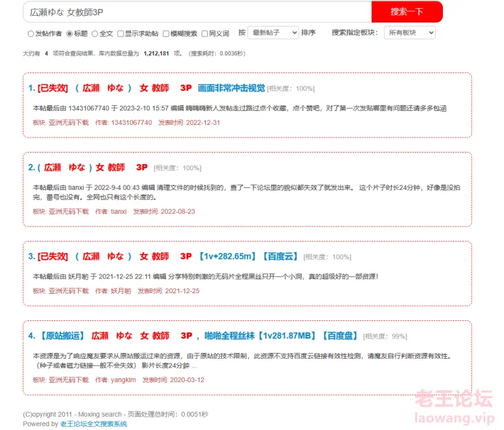Click 亚洲无码下载 board in result 3

click(x=69, y=291)
